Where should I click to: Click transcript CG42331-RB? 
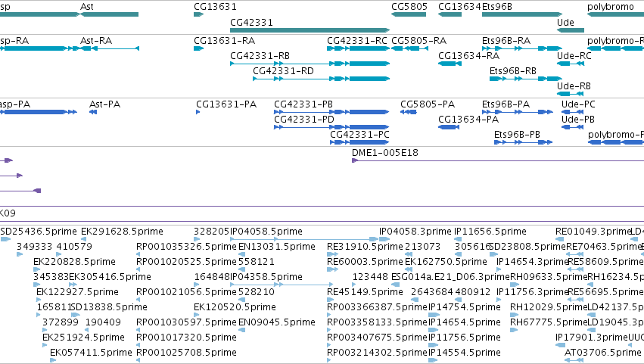(x=260, y=56)
